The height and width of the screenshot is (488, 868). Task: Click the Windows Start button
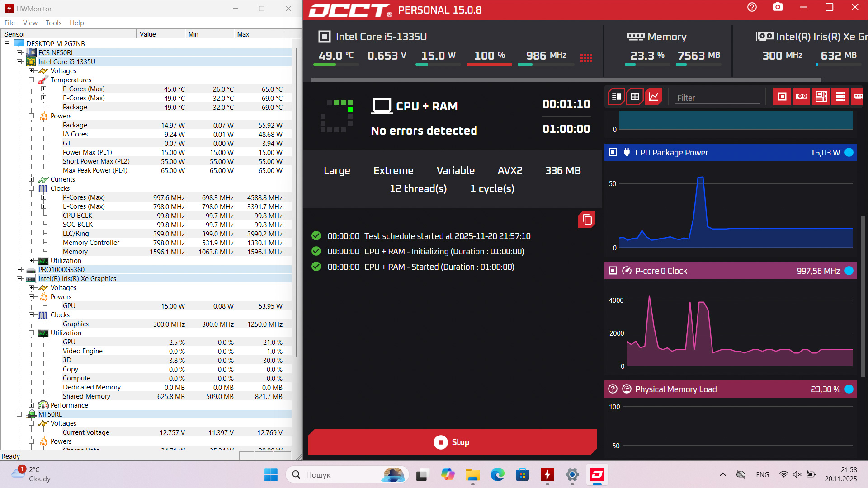point(271,474)
